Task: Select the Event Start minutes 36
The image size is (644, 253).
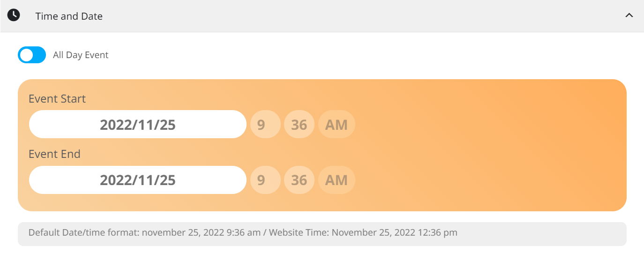Action: pos(299,124)
